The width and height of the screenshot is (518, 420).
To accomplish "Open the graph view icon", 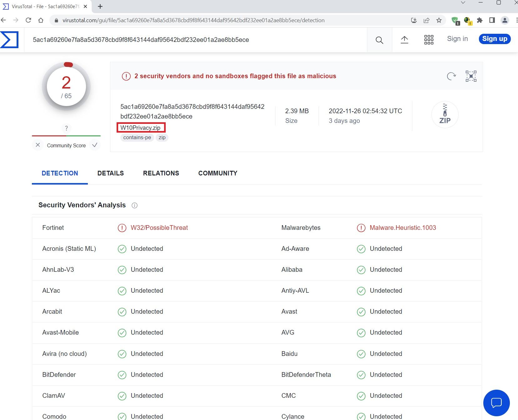I will [471, 76].
